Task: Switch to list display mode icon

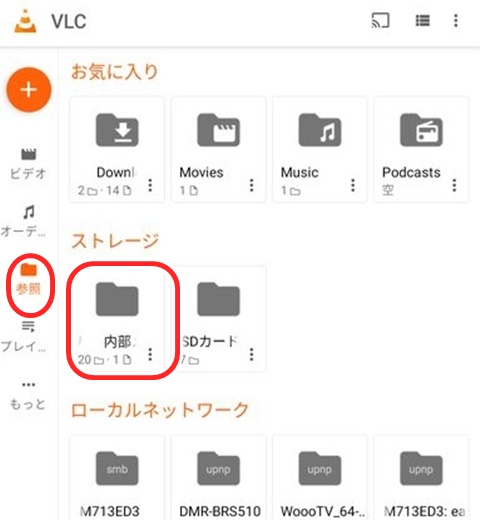Action: [422, 21]
